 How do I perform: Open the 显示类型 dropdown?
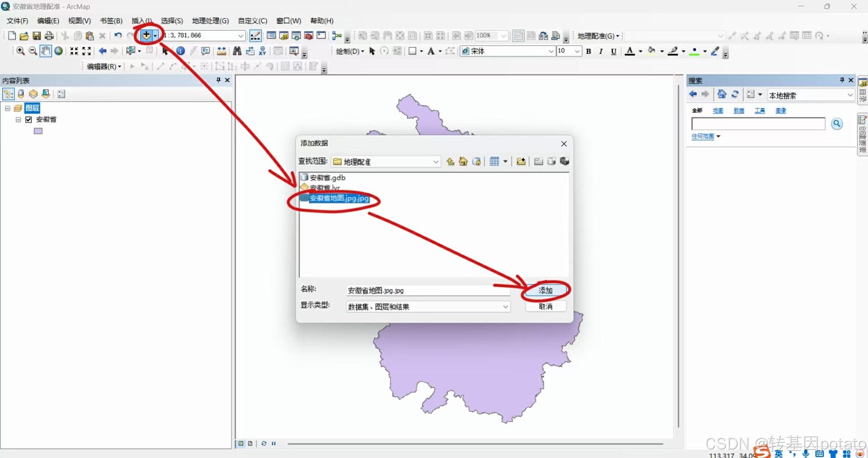[x=505, y=307]
